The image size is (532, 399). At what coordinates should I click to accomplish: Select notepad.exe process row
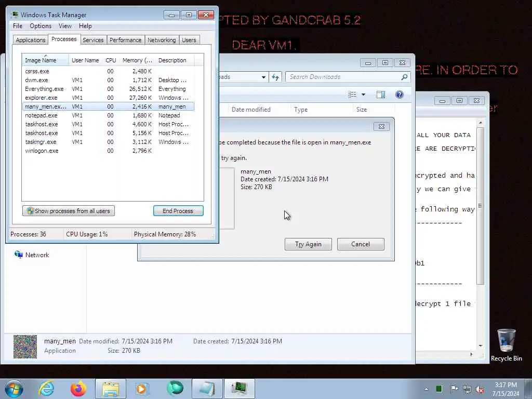108,115
